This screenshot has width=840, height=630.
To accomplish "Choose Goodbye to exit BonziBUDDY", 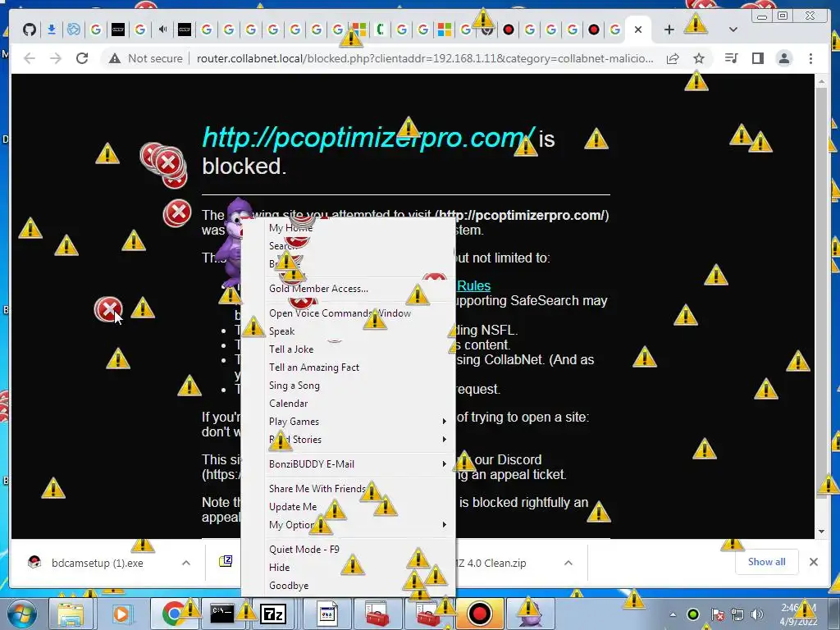I will (289, 586).
